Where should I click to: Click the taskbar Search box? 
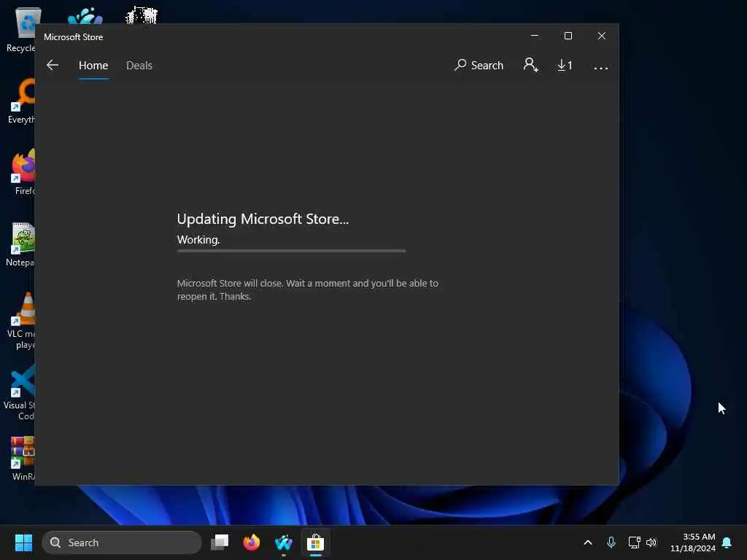[122, 542]
